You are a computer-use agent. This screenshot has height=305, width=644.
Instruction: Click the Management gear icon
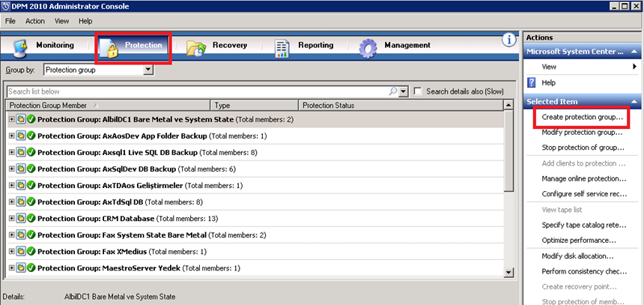[368, 49]
